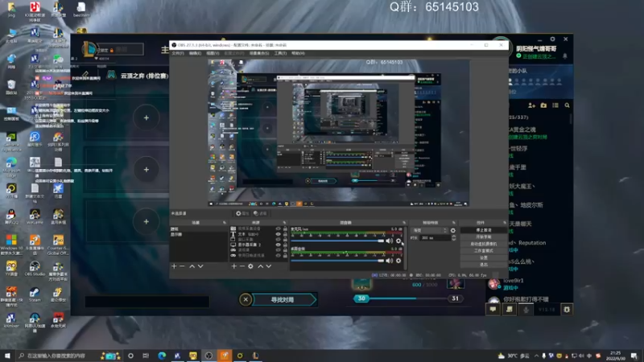
Task: Click transition duration stepper arrows
Action: 453,237
